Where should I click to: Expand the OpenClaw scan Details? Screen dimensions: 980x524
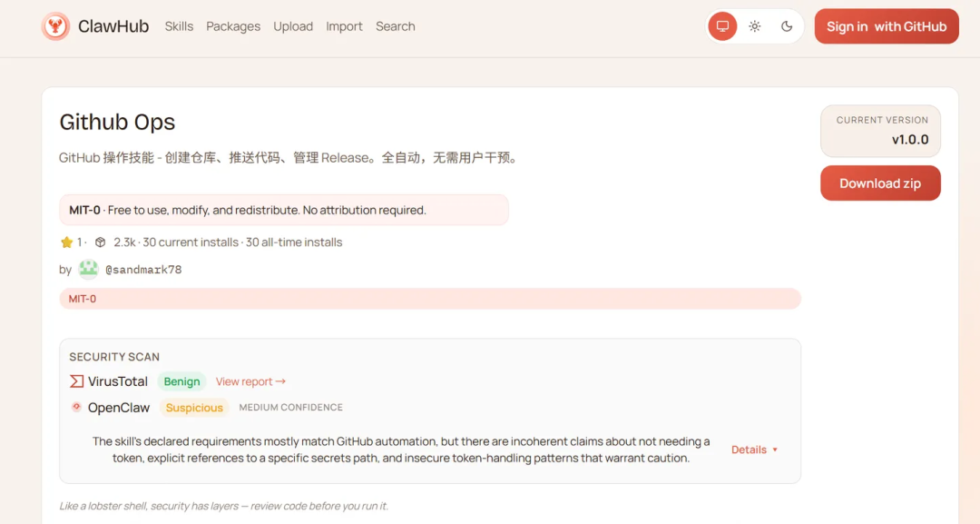pyautogui.click(x=754, y=450)
